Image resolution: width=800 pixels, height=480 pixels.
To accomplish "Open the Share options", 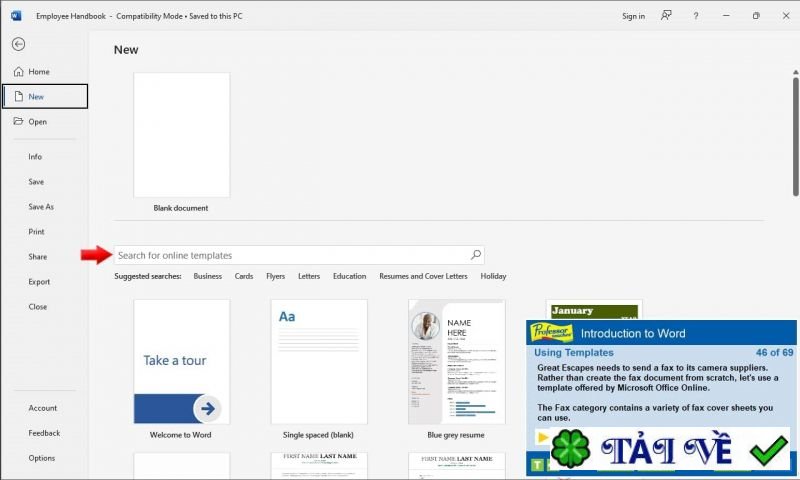I will click(38, 257).
